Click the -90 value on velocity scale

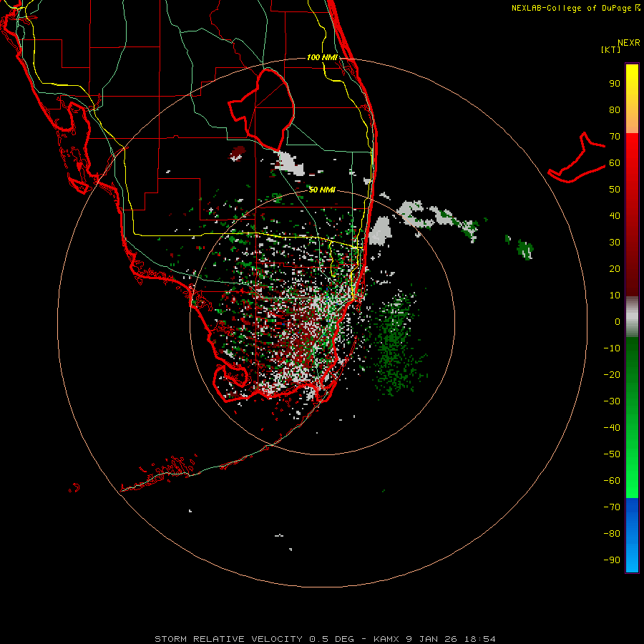612,560
